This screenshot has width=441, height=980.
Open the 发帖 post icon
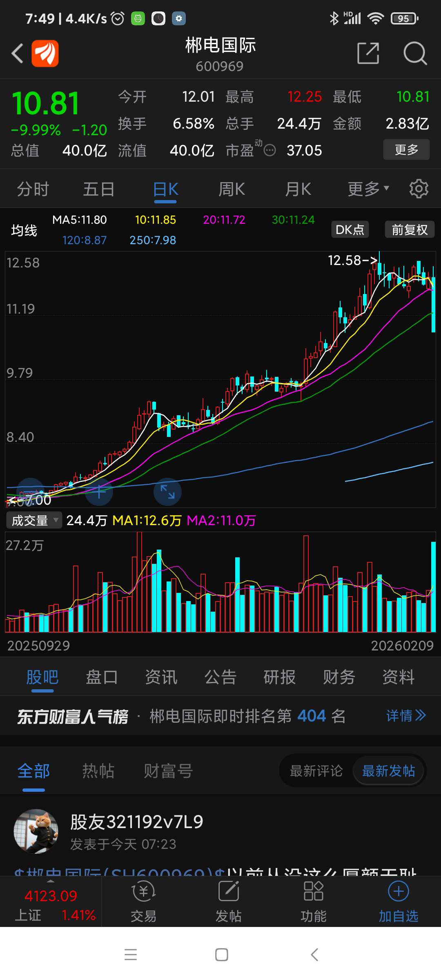(229, 902)
